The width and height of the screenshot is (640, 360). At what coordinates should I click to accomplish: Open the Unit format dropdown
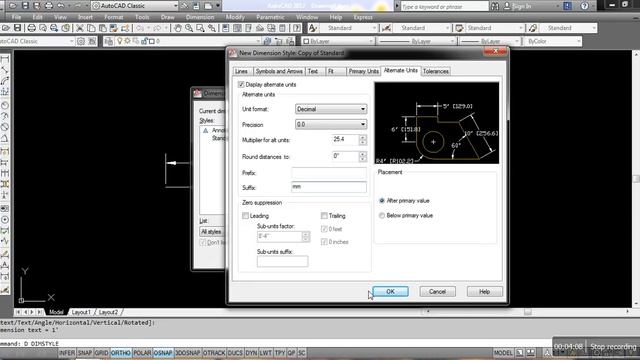pos(331,109)
